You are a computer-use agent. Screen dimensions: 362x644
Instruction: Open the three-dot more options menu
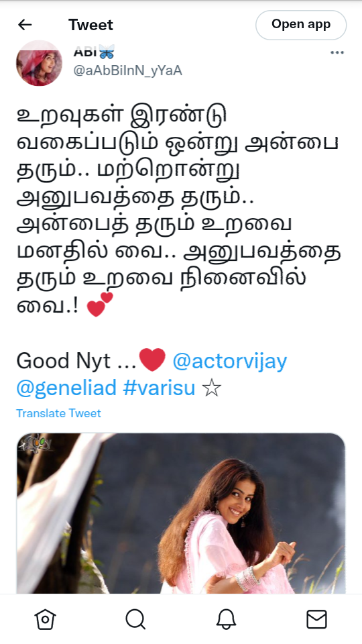pos(337,52)
